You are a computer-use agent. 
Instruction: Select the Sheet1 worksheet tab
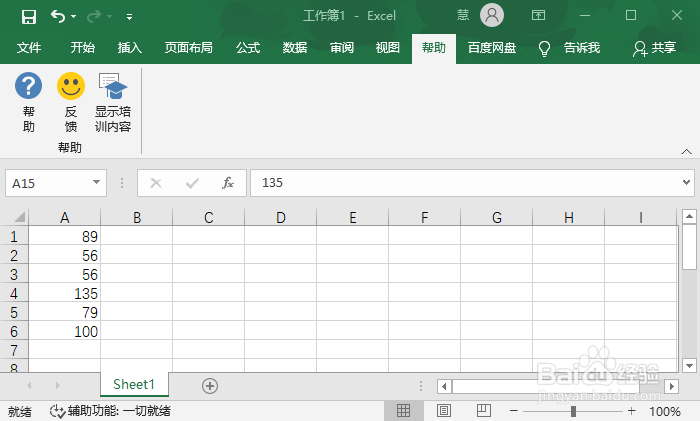(x=134, y=384)
